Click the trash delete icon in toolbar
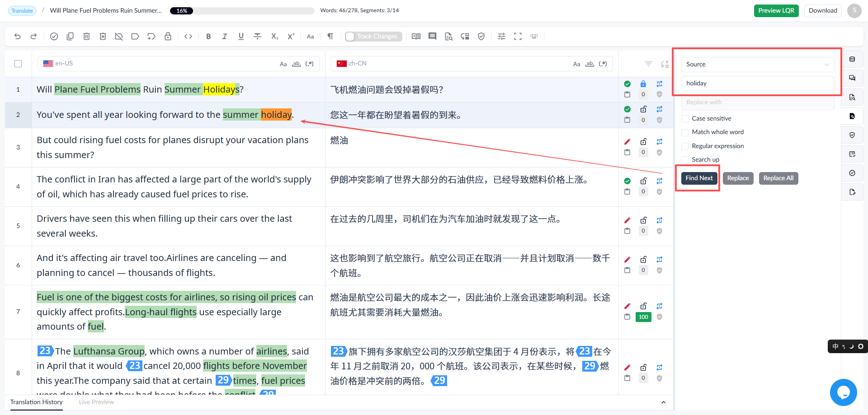 (86, 37)
